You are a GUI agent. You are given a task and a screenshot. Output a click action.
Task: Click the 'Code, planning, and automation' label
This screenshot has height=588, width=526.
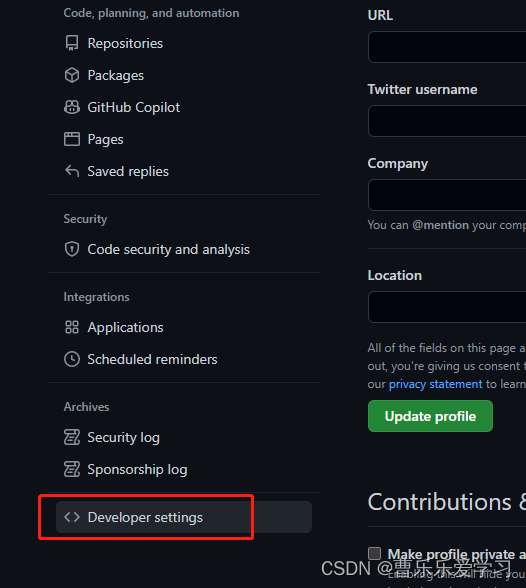coord(151,13)
